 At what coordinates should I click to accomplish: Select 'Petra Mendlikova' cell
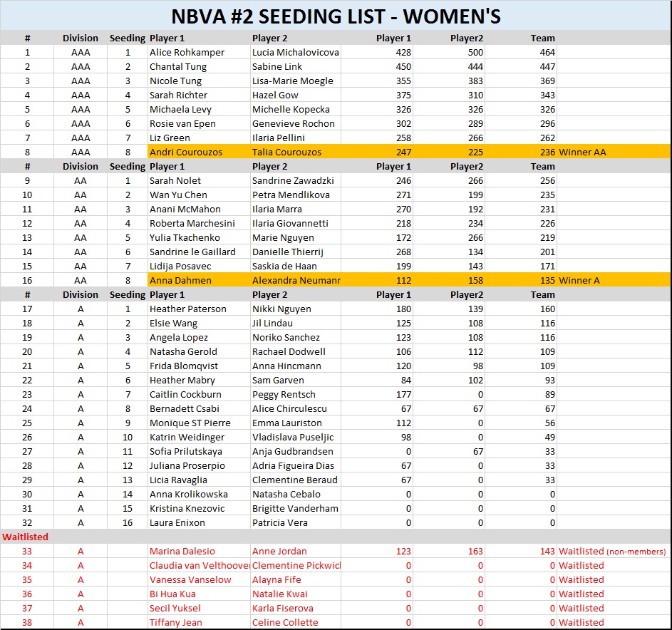(x=296, y=195)
